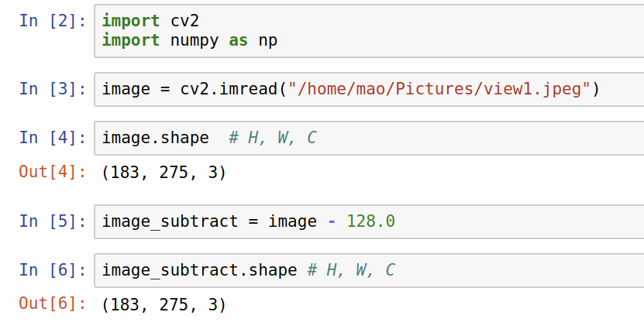Click the Out[6] output prompt
This screenshot has width=644, height=329.
pyautogui.click(x=53, y=304)
